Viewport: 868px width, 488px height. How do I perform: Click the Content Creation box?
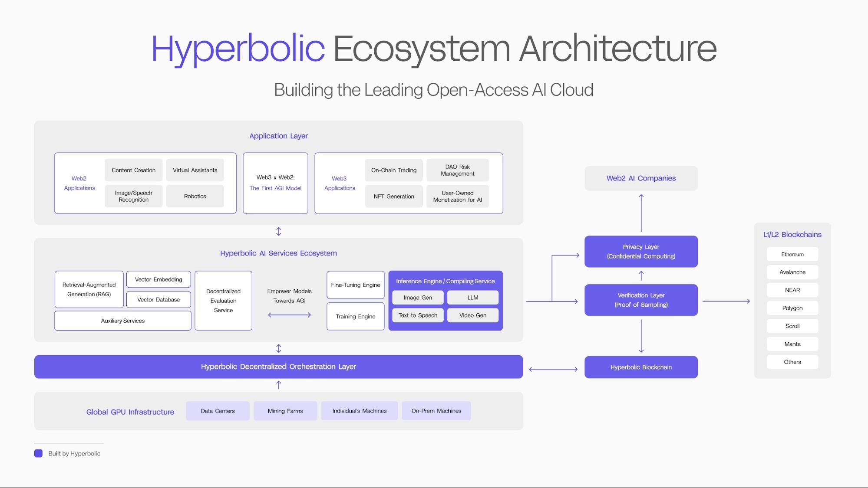133,170
